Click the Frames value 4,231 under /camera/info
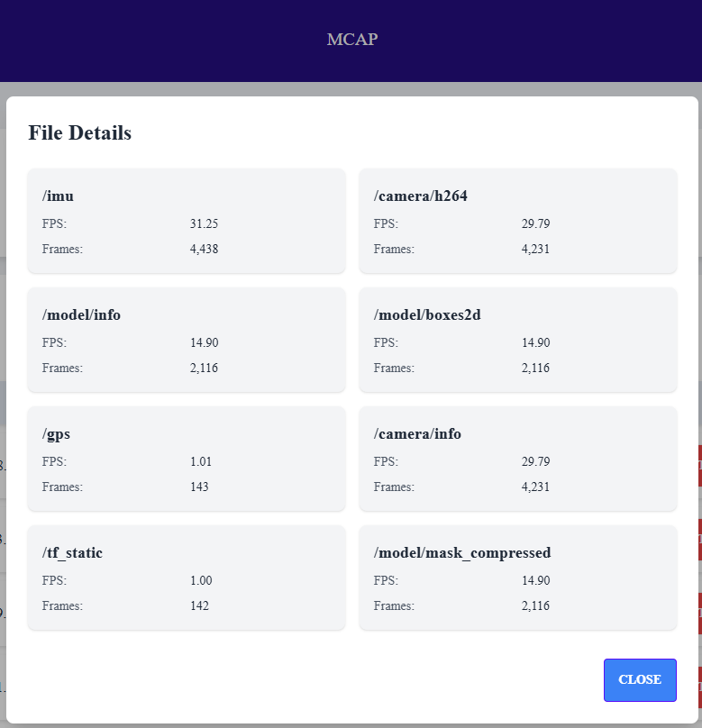702x728 pixels. pos(535,487)
